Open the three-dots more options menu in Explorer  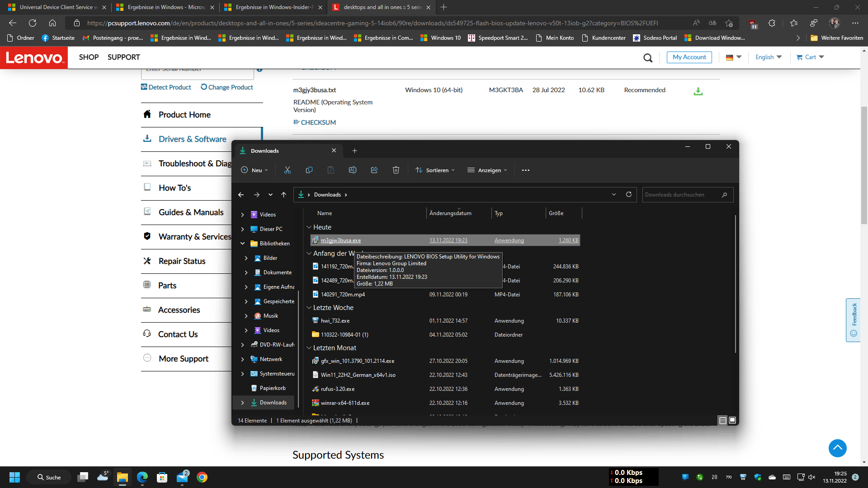(x=526, y=170)
